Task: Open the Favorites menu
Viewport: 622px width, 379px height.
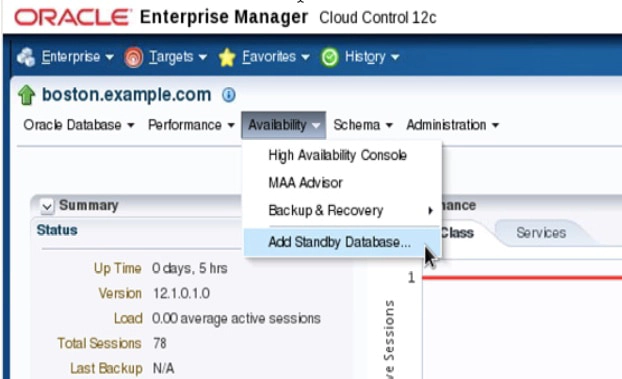Action: (x=276, y=57)
